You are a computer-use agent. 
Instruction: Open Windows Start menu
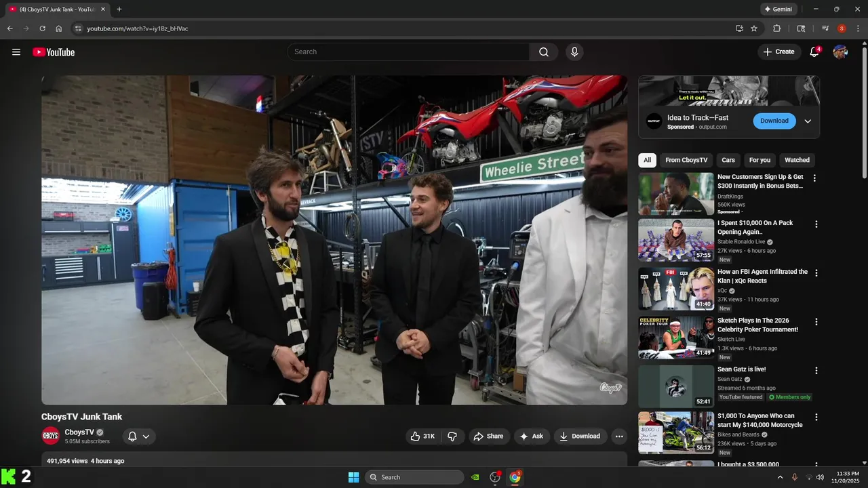(x=353, y=477)
